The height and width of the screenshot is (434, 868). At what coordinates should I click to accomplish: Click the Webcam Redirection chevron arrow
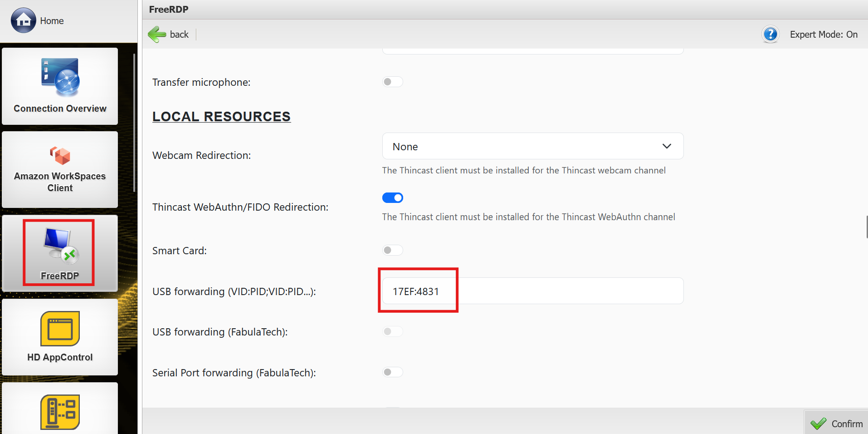point(666,146)
